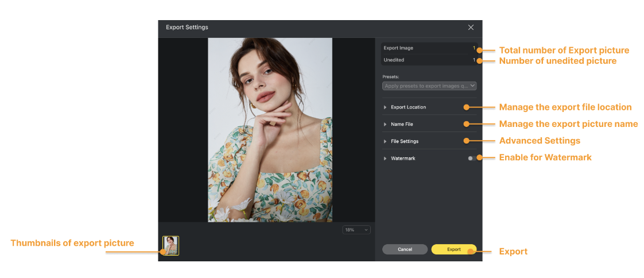Click the Cancel button
This screenshot has width=644, height=278.
tap(405, 249)
